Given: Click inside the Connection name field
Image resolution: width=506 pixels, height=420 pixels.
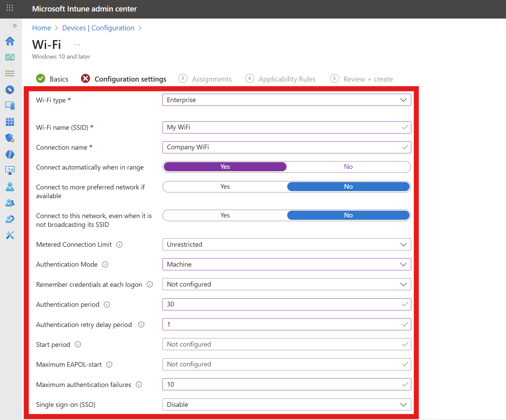Looking at the screenshot, I should pos(287,147).
